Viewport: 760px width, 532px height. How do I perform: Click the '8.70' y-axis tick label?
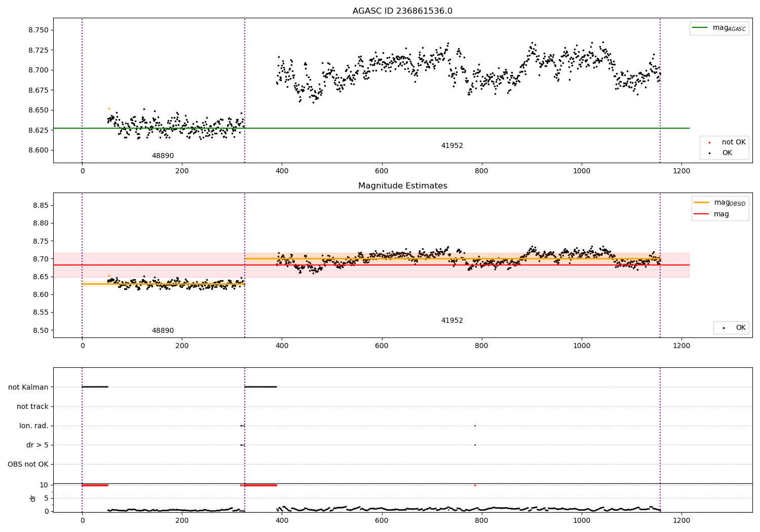click(41, 259)
